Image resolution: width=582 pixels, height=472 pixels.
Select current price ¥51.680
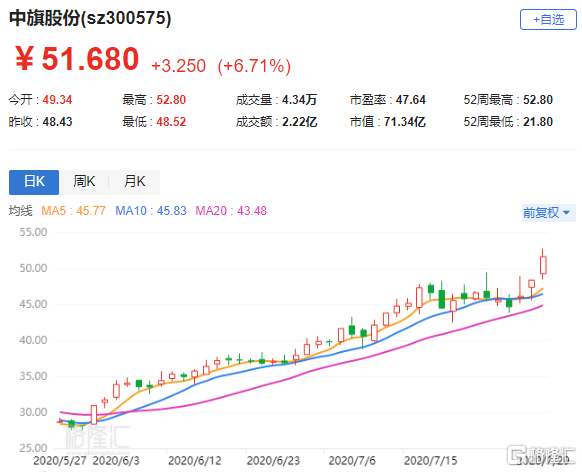pyautogui.click(x=77, y=59)
